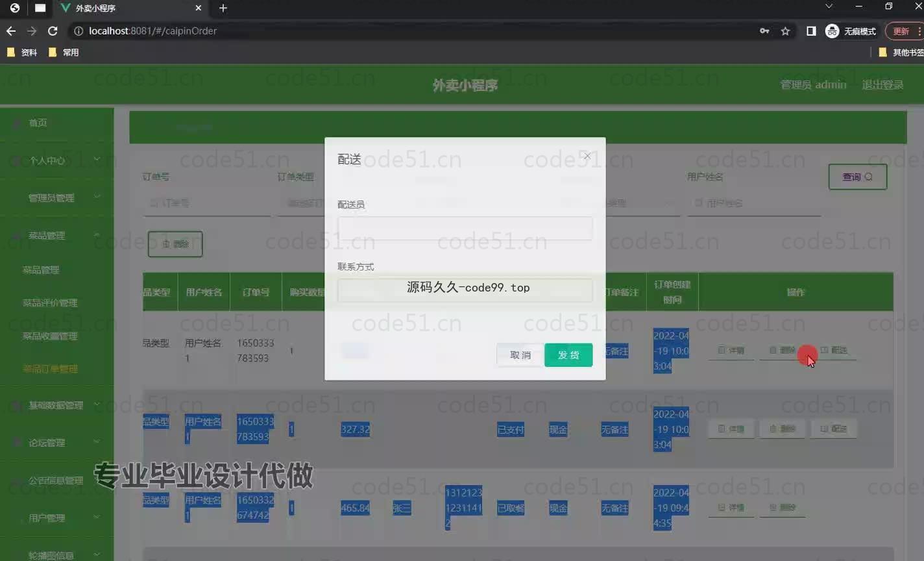Click the 联系方式 input field
This screenshot has height=561, width=924.
coord(465,290)
